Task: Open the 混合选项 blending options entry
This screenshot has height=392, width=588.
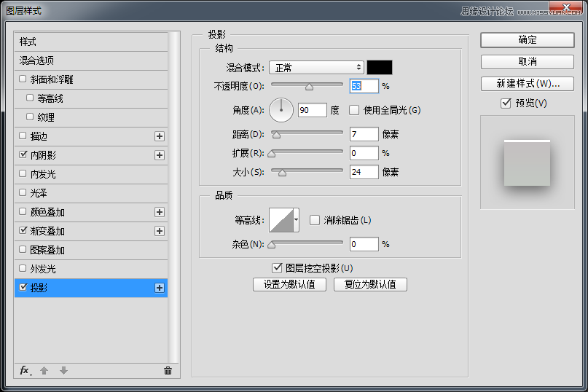Action: point(91,60)
